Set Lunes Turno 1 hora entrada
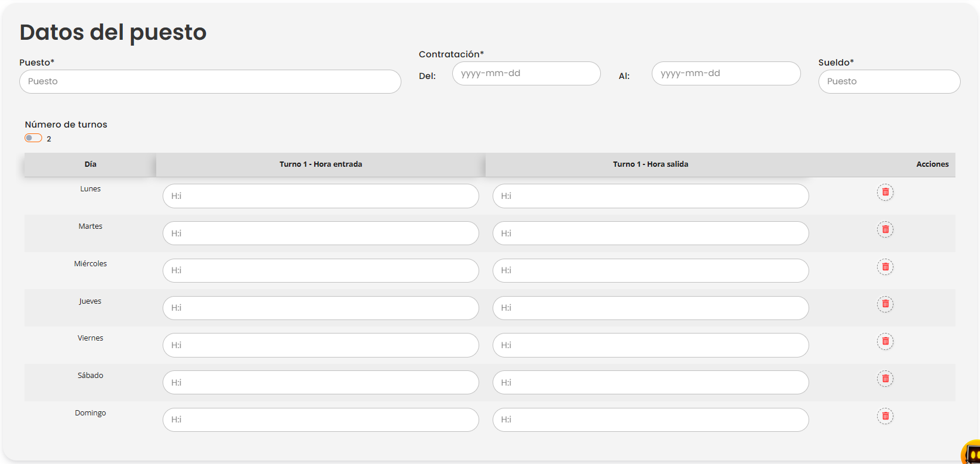Screen dimensions: 980x464 [x=321, y=196]
